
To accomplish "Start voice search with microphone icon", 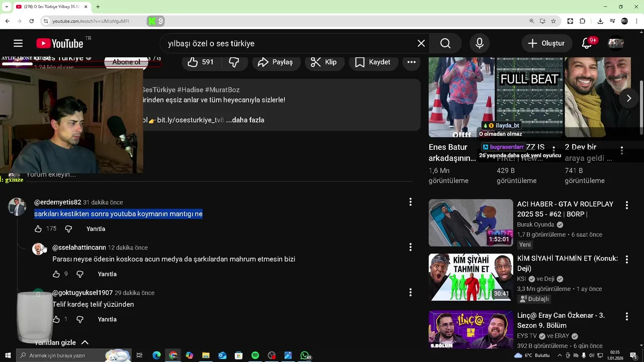I will click(x=479, y=43).
